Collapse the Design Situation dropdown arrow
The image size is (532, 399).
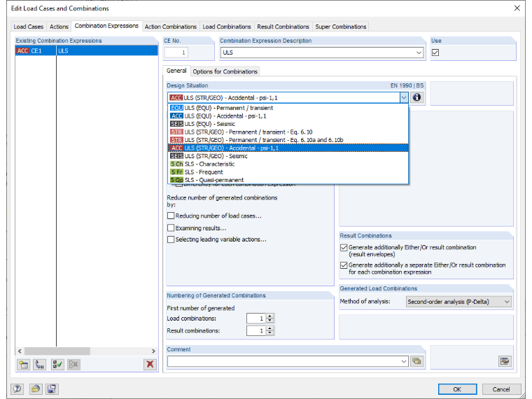[404, 98]
